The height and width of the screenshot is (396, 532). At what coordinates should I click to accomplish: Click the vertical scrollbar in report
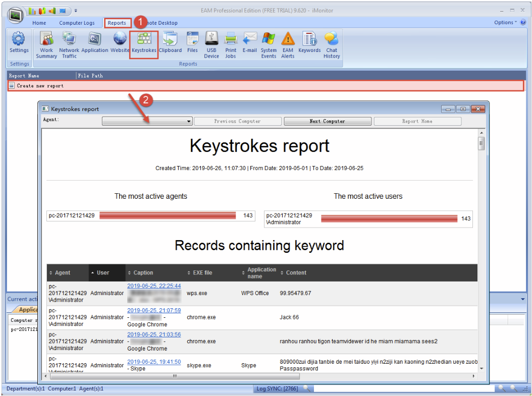click(482, 252)
